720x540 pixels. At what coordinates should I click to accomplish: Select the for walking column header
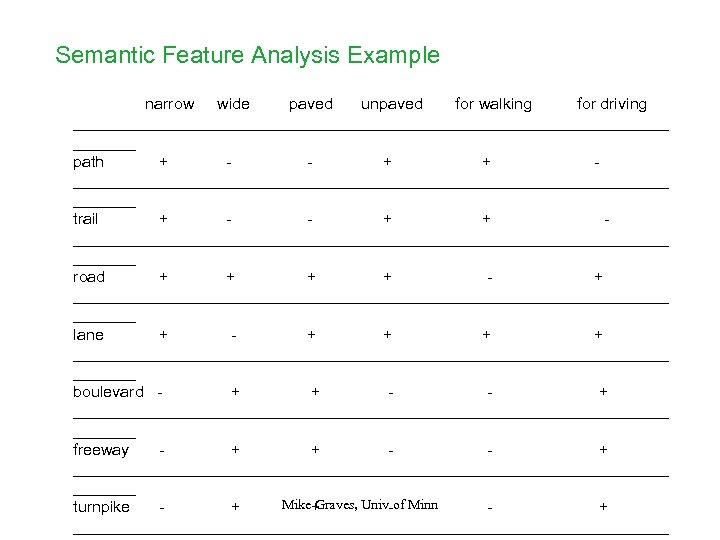click(x=493, y=104)
